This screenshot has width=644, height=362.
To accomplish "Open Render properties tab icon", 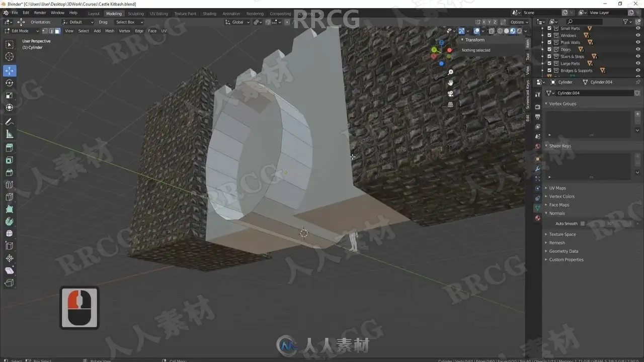I will (x=537, y=107).
